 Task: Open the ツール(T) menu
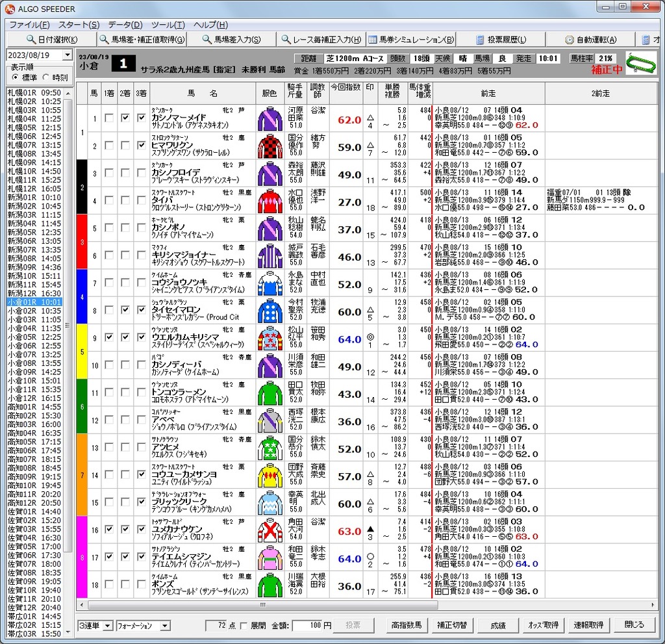pos(168,25)
